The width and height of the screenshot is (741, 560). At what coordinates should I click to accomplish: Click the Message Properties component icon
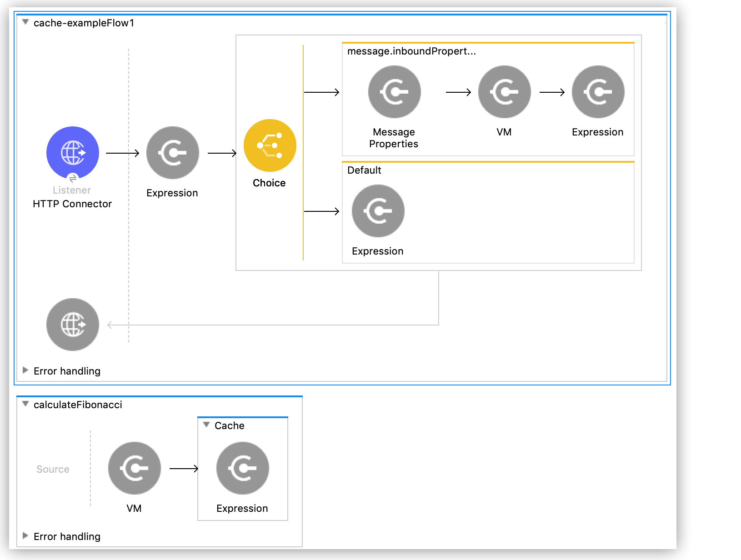394,92
